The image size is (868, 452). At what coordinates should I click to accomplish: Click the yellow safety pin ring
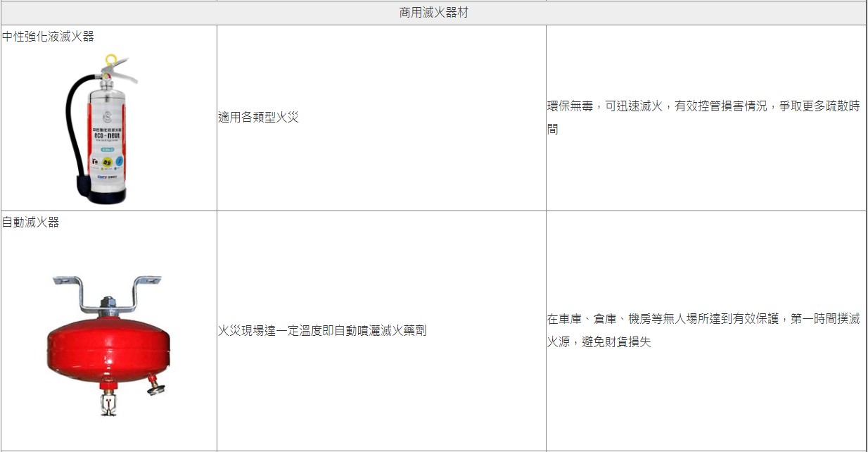tap(110, 61)
